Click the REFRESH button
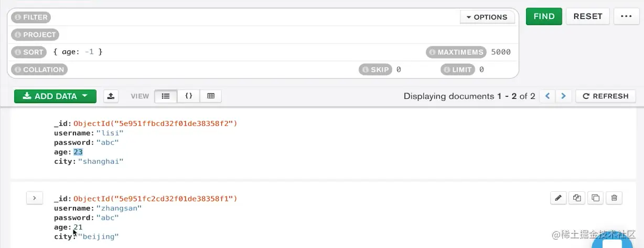 point(606,96)
